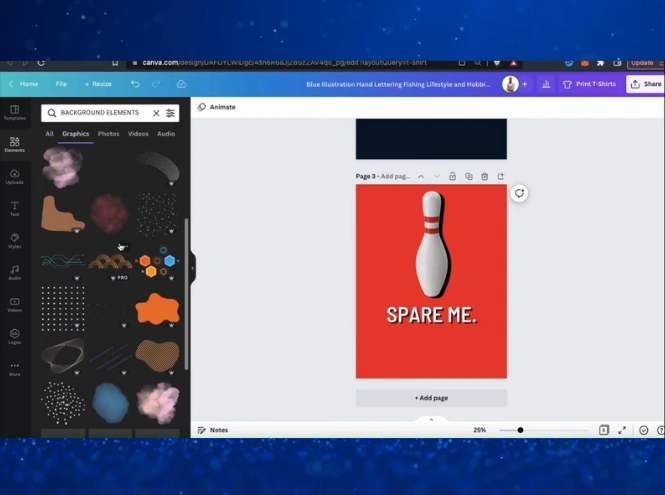
Task: Click the undo arrow in top bar
Action: 135,84
